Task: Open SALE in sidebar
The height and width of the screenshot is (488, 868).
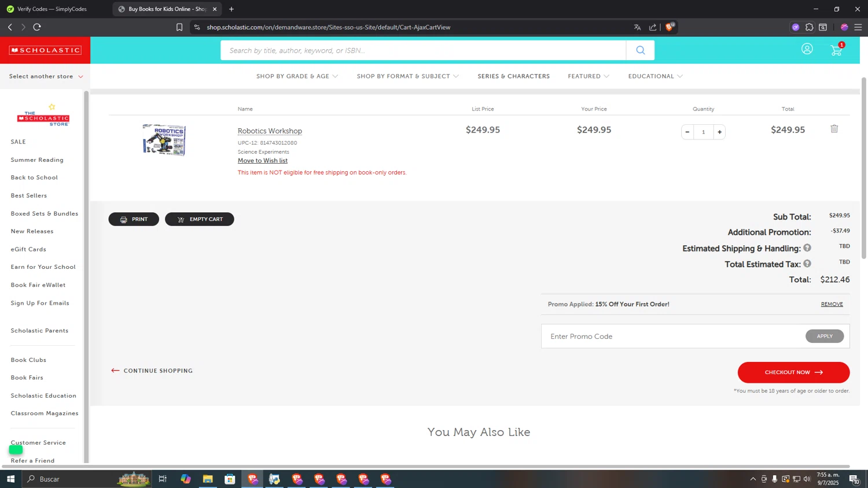Action: click(18, 142)
